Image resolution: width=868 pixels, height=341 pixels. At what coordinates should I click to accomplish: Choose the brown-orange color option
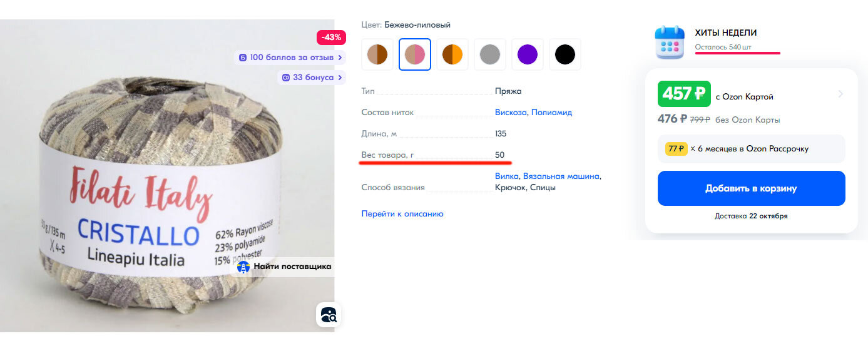(x=452, y=54)
